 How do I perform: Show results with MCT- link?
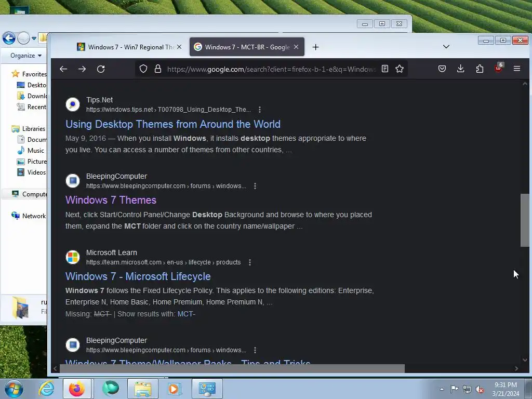pyautogui.click(x=187, y=314)
